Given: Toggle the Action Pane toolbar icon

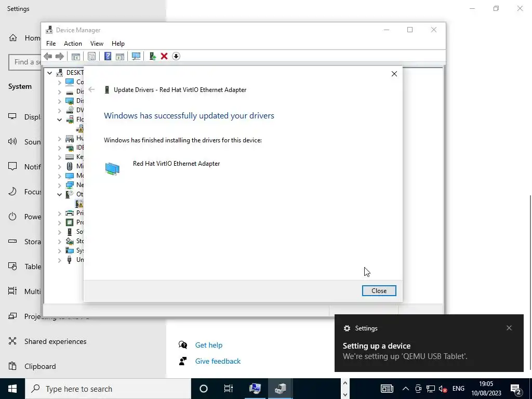Looking at the screenshot, I should coord(120,56).
